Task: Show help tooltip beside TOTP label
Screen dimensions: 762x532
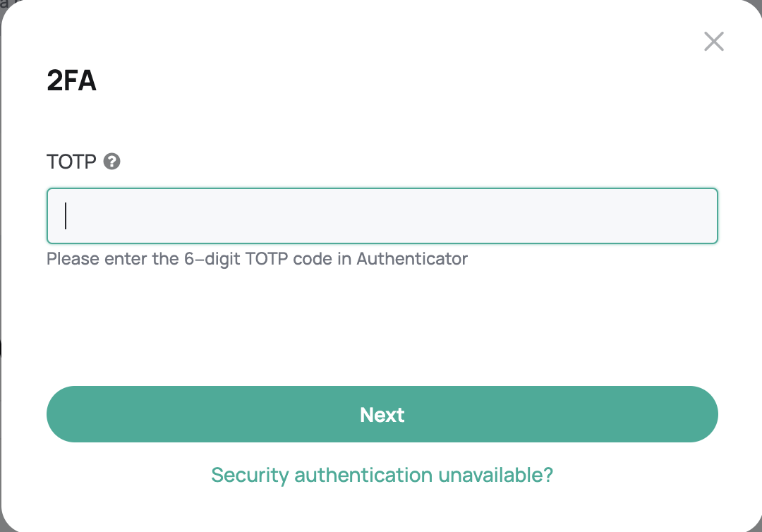Action: point(111,162)
